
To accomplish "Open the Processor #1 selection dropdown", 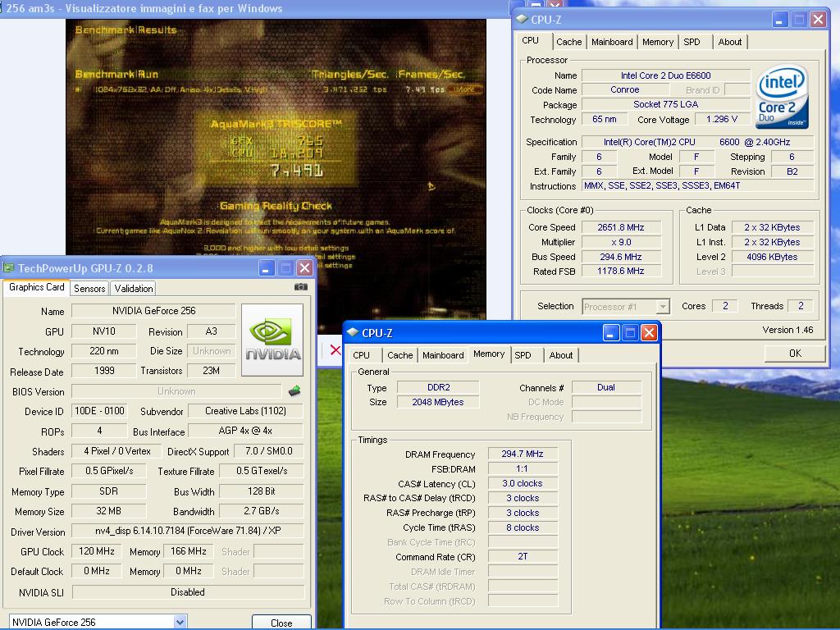I will pyautogui.click(x=663, y=307).
